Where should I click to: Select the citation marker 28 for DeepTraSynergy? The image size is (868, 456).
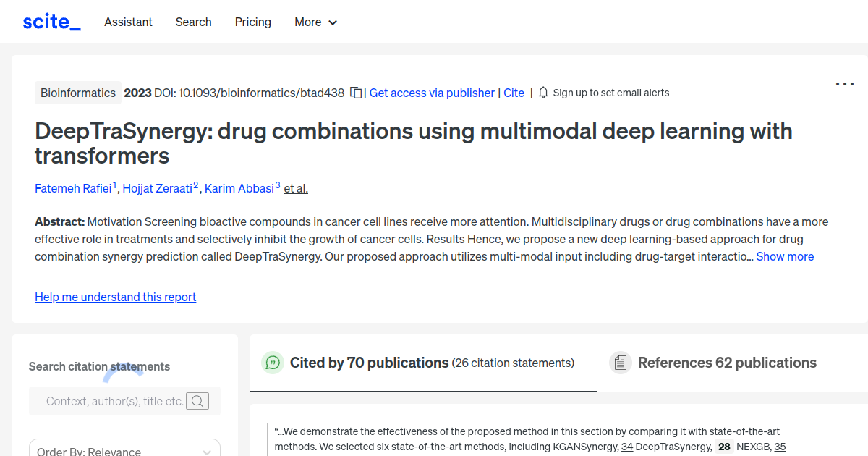coord(724,447)
